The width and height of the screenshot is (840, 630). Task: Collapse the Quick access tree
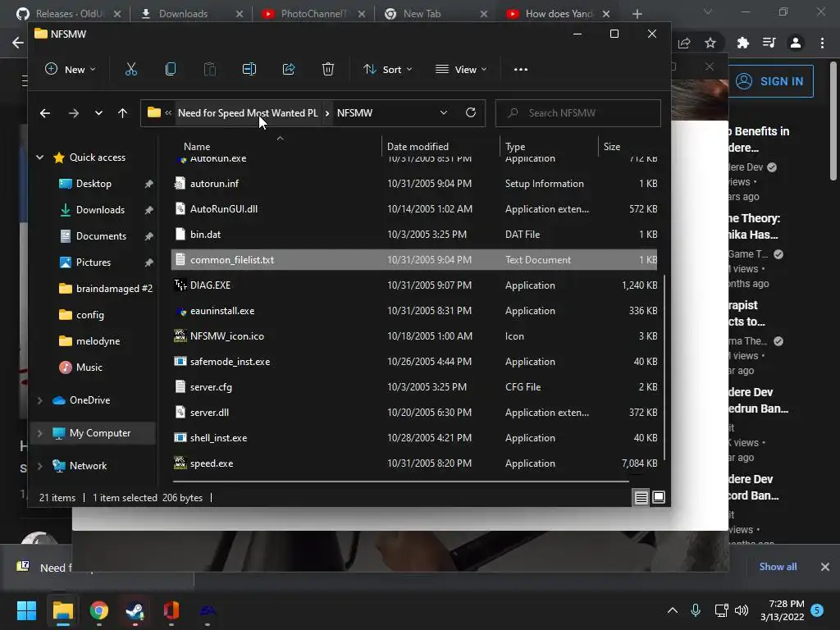[x=39, y=157]
